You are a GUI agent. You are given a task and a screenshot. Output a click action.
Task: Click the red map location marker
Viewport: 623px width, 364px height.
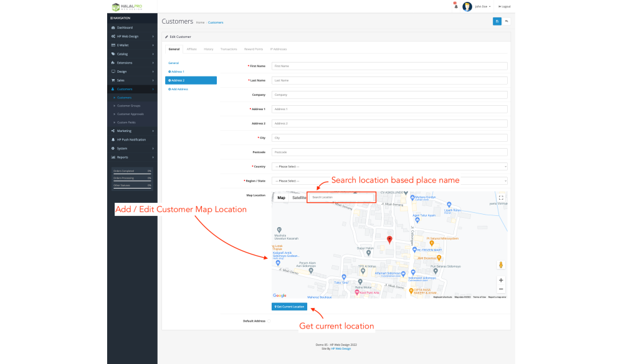(x=389, y=240)
